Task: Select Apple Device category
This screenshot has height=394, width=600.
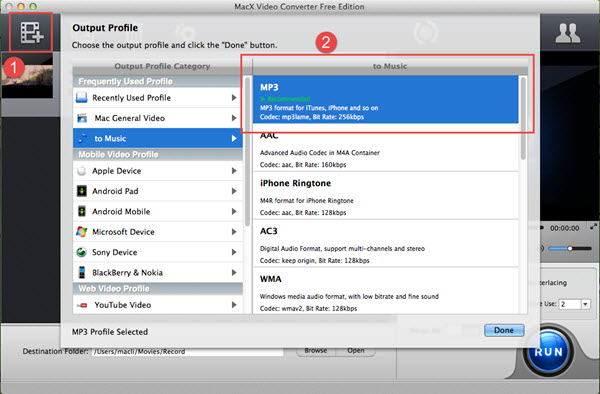Action: coord(158,171)
